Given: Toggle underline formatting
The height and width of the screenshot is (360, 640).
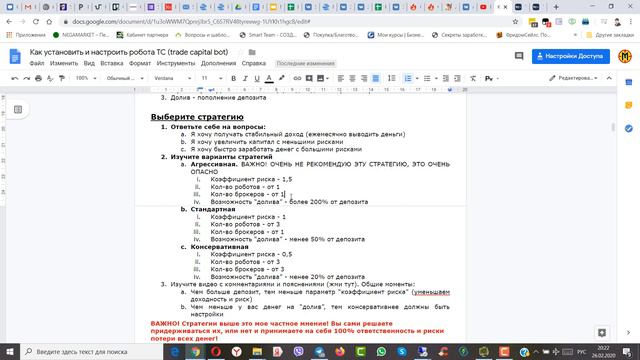Looking at the screenshot, I should pos(257,78).
